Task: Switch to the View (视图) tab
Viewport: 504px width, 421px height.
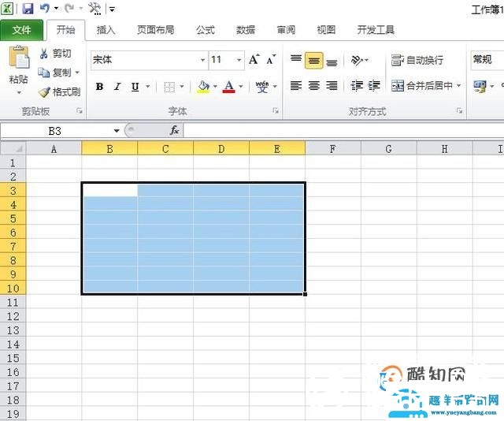Action: pos(326,30)
